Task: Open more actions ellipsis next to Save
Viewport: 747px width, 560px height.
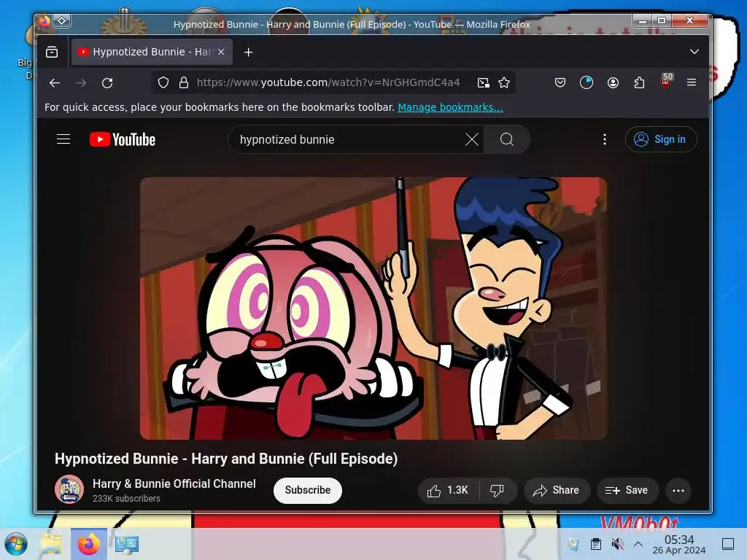Action: coord(678,491)
